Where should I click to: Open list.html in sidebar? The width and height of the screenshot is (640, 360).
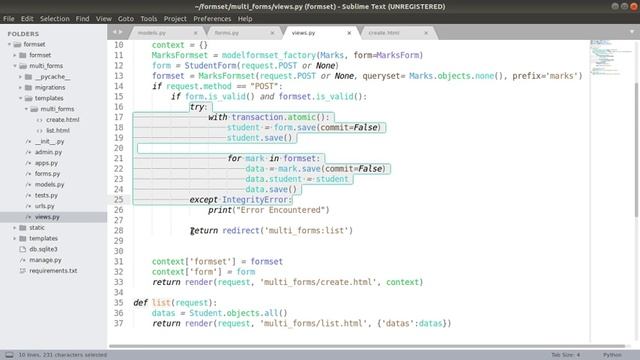[58, 131]
